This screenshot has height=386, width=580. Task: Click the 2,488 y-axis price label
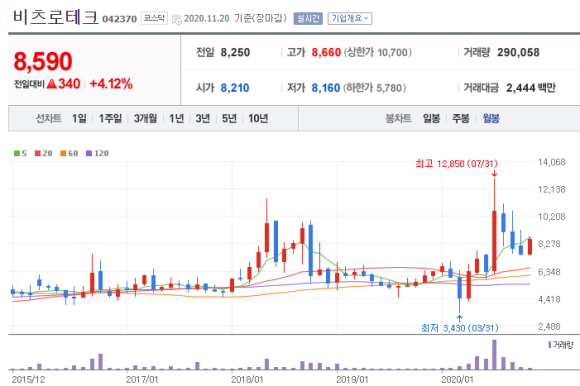click(549, 327)
